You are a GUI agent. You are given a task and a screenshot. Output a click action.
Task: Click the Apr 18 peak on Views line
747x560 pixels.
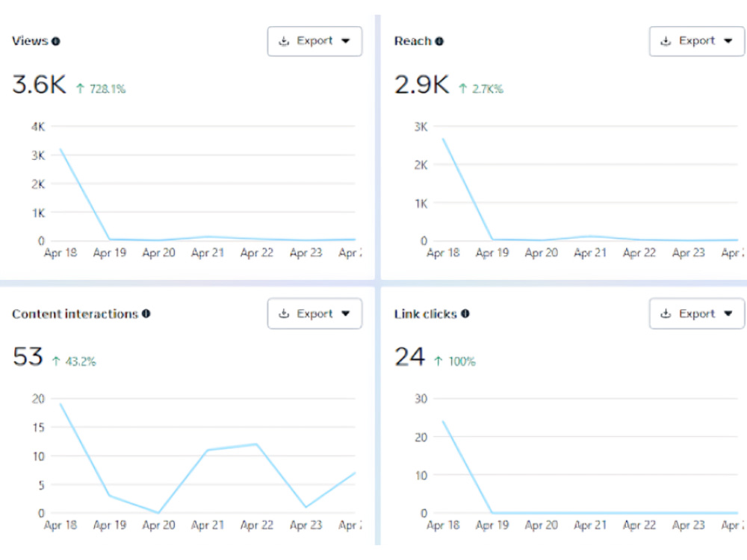[61, 149]
